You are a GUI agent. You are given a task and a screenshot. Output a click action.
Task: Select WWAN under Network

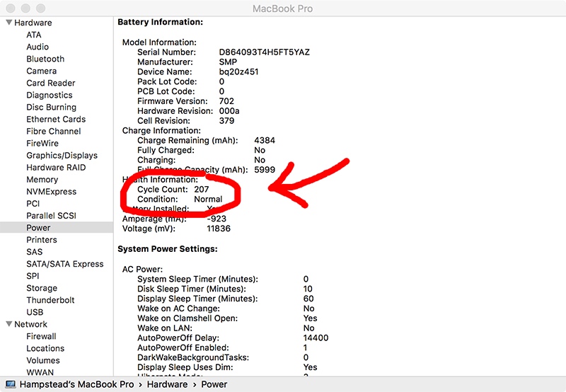(40, 372)
